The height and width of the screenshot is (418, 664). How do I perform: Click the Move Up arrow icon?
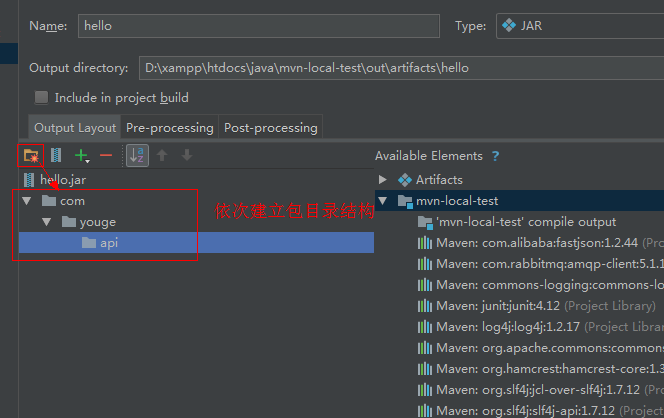pyautogui.click(x=162, y=155)
